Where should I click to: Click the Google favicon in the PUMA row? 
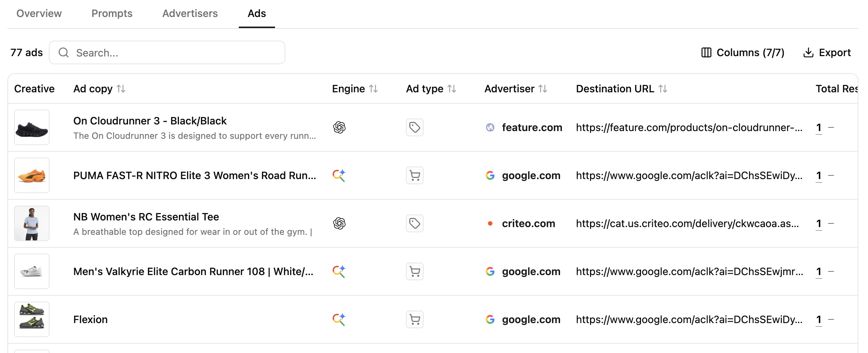pos(490,175)
